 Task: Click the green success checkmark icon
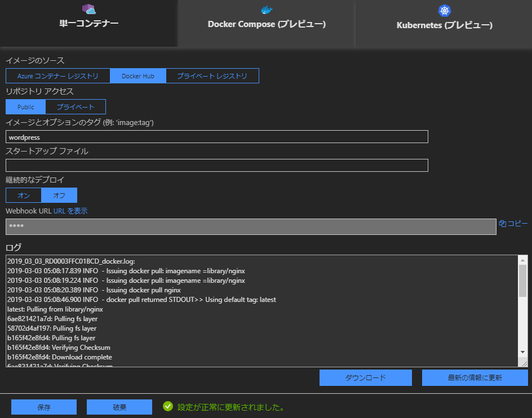coord(168,406)
